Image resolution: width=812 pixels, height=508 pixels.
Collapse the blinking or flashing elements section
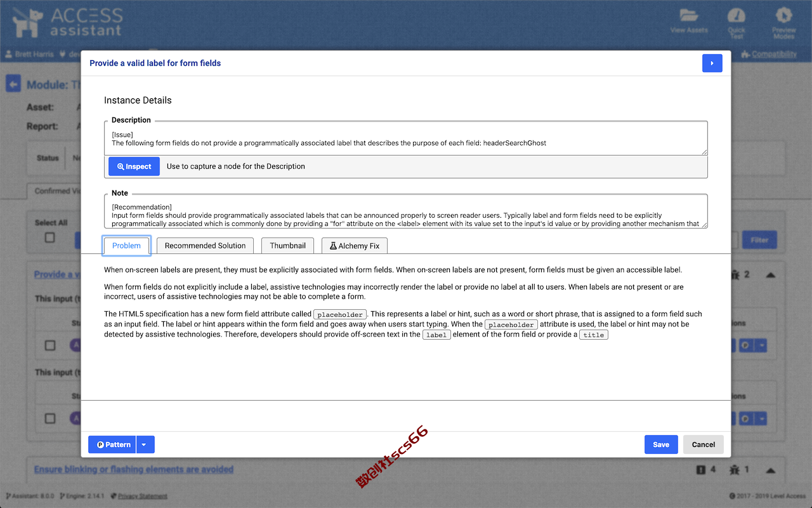coord(770,470)
